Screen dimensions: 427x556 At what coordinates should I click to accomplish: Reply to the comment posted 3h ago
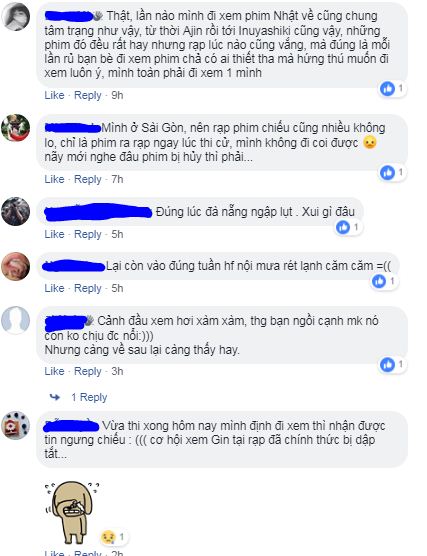pos(88,371)
